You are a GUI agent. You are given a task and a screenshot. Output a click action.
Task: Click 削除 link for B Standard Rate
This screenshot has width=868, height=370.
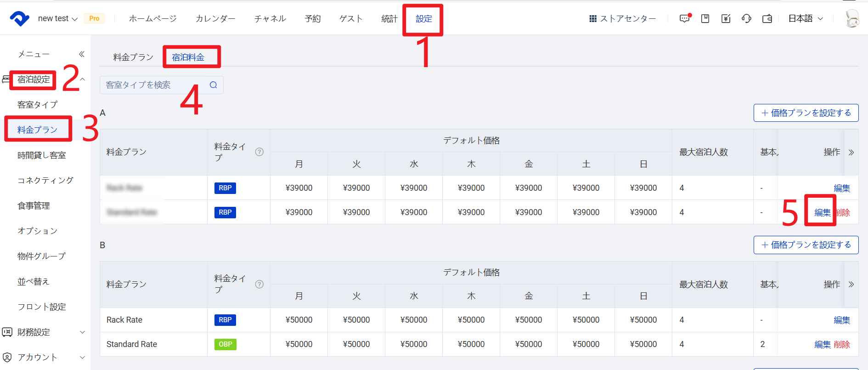point(842,344)
